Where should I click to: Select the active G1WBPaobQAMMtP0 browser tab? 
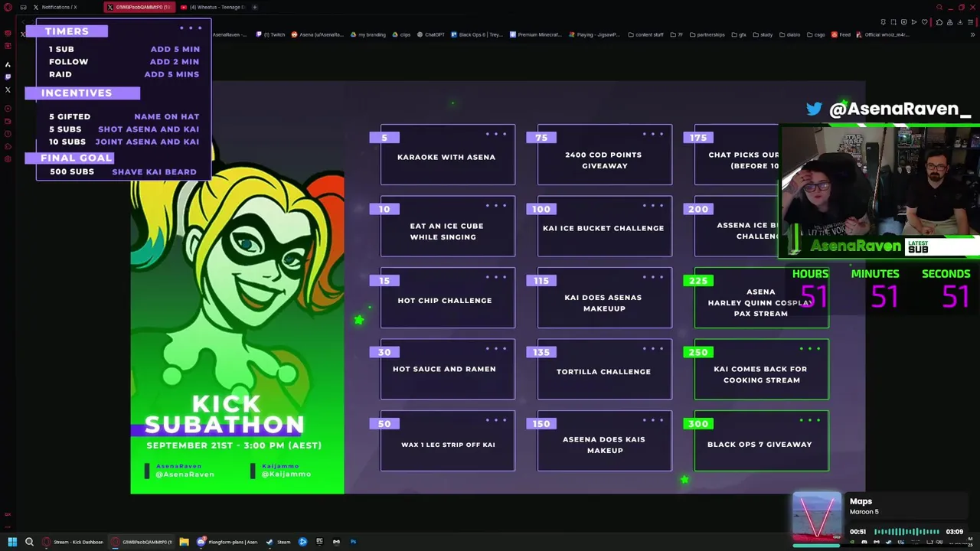139,7
